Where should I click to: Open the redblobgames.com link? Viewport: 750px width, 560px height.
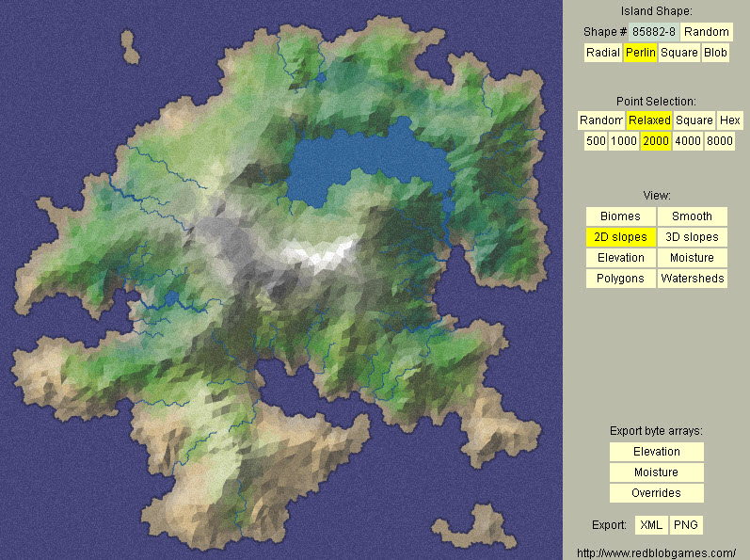click(656, 553)
